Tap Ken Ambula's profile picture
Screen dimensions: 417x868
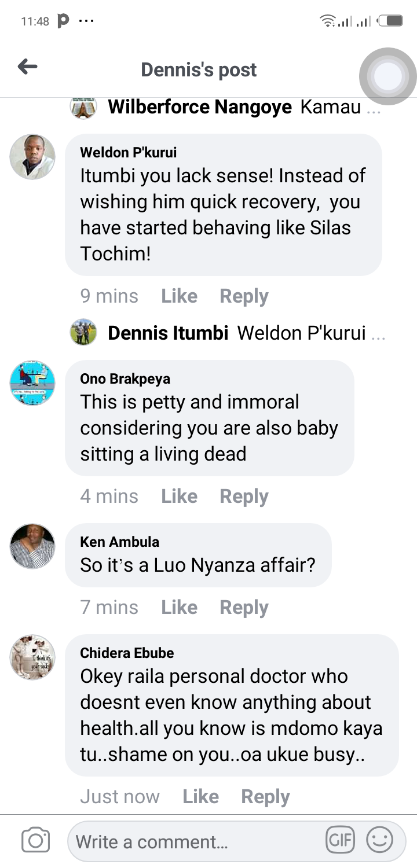[x=32, y=546]
